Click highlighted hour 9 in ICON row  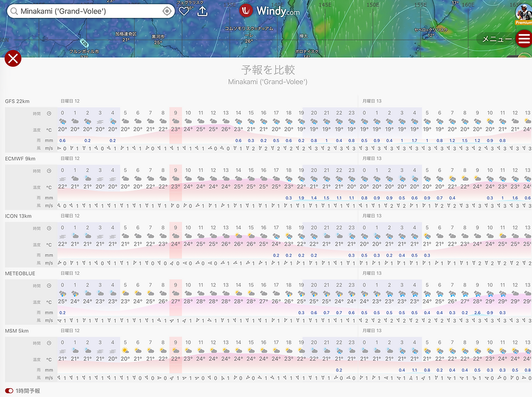(x=175, y=227)
